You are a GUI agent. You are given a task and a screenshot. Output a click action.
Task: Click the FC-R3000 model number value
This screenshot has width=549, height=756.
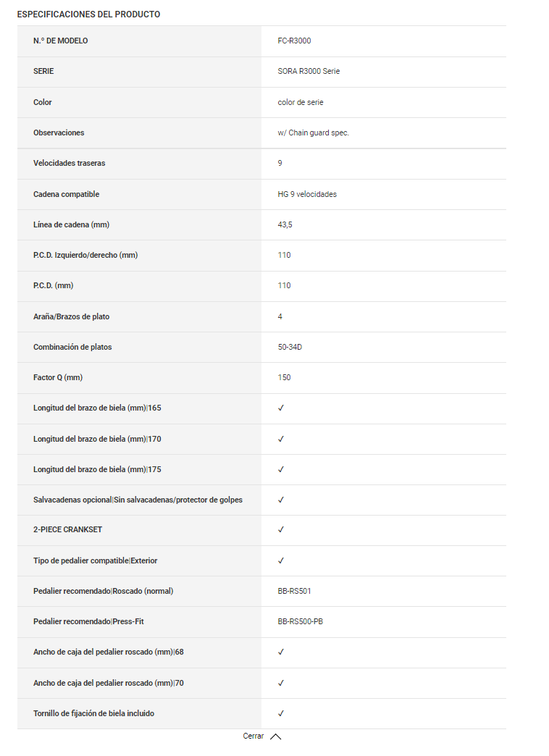[294, 41]
